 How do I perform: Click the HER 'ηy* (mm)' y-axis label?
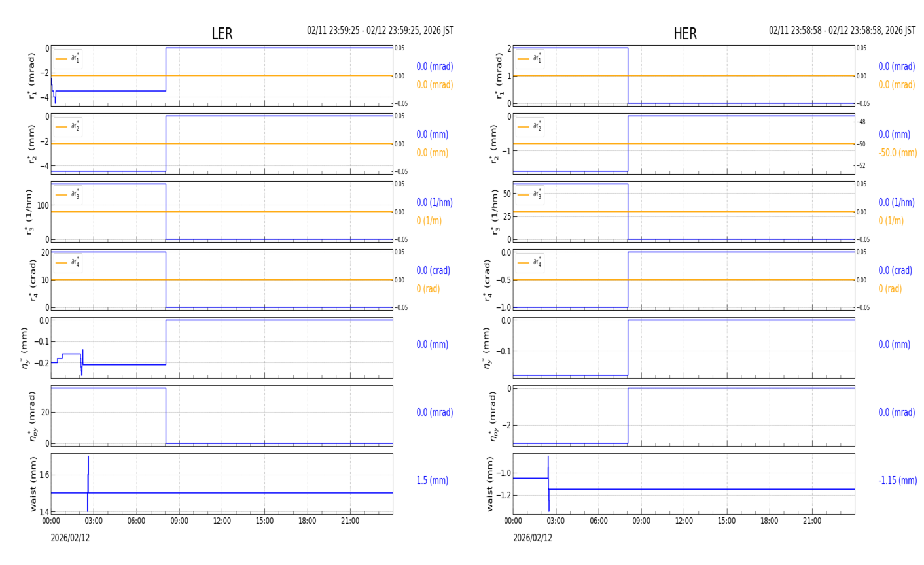[487, 348]
